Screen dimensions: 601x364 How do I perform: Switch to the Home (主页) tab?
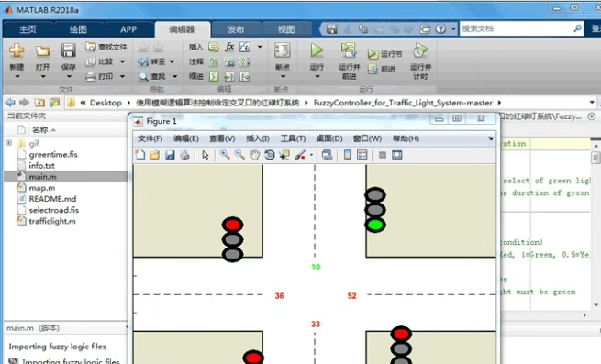tap(28, 29)
